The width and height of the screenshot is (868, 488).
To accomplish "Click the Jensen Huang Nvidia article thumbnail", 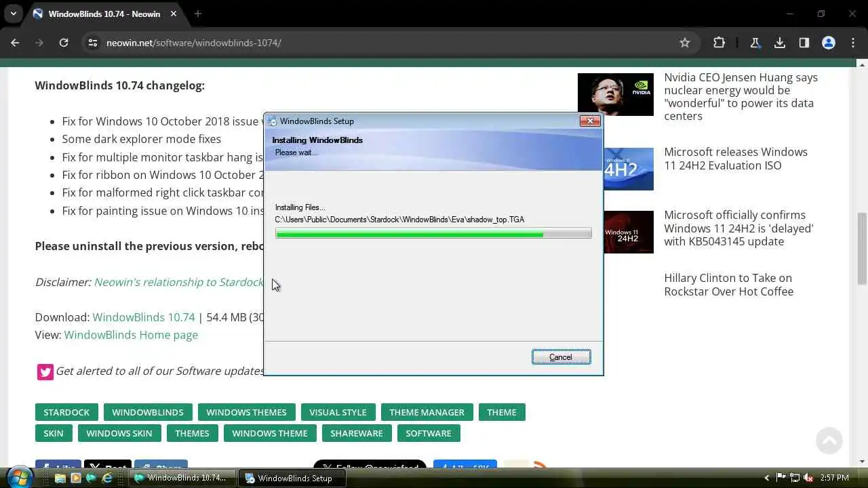I will tap(616, 94).
